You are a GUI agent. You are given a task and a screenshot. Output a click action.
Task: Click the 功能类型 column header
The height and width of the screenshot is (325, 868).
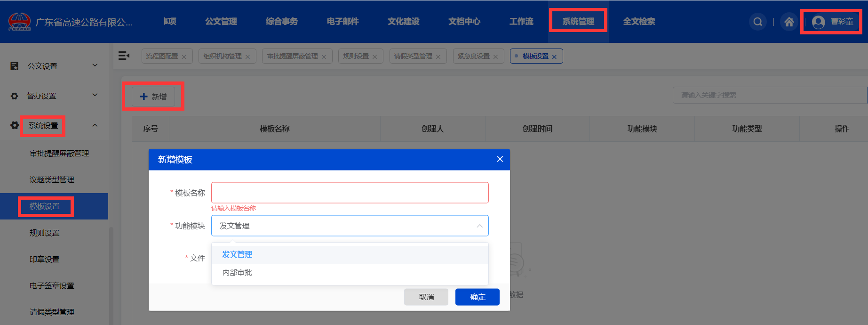click(747, 129)
